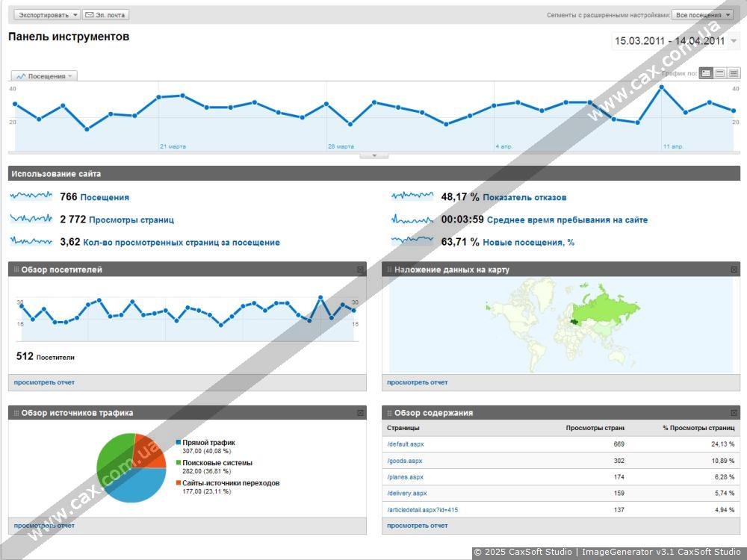Click the sparkline icon next to 766 Посещения
Screen dimensions: 747x560
coord(31,196)
